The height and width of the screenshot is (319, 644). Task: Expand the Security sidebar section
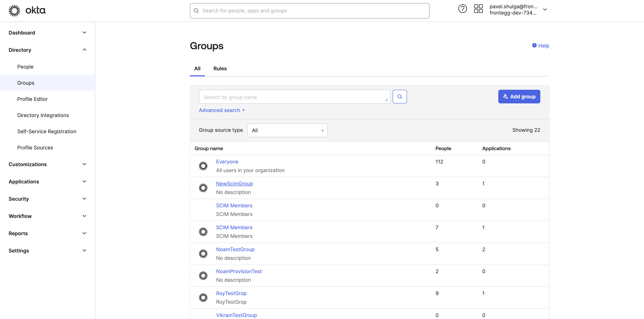pyautogui.click(x=47, y=199)
